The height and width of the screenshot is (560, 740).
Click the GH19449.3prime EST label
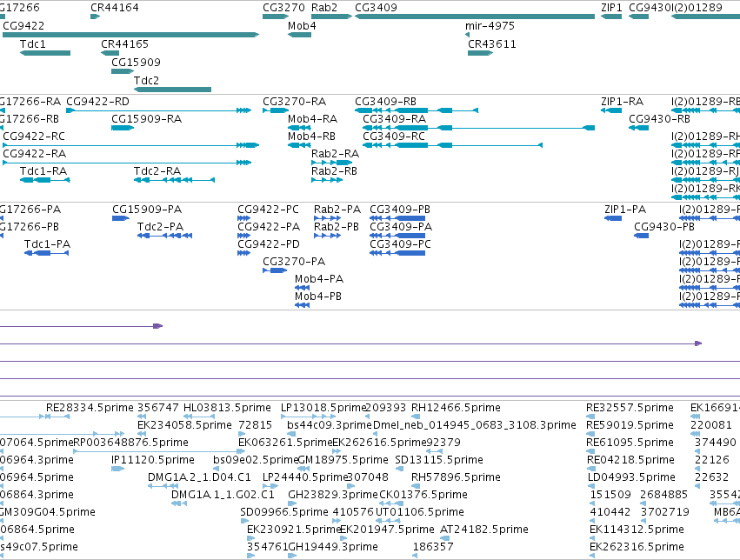(333, 547)
